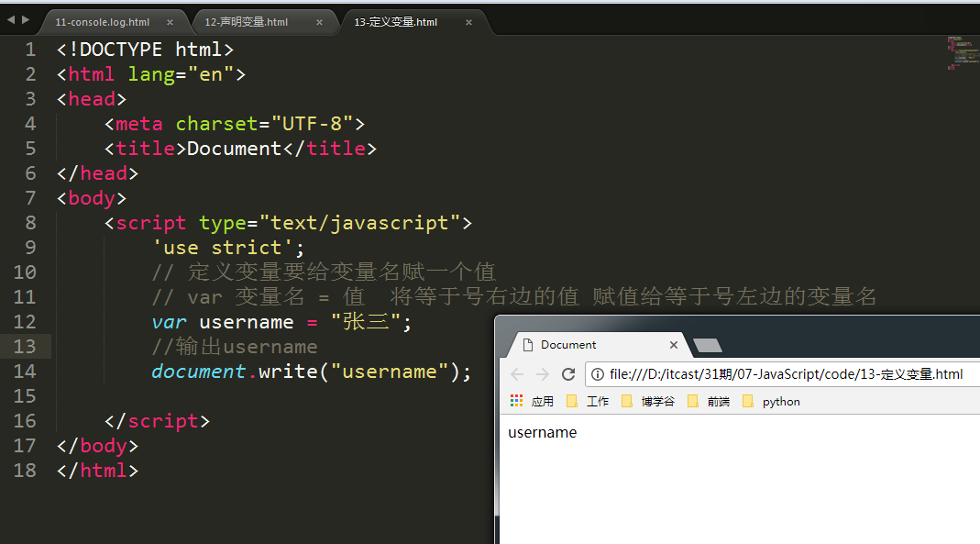
Task: Click line number 18 in the gutter
Action: point(25,471)
